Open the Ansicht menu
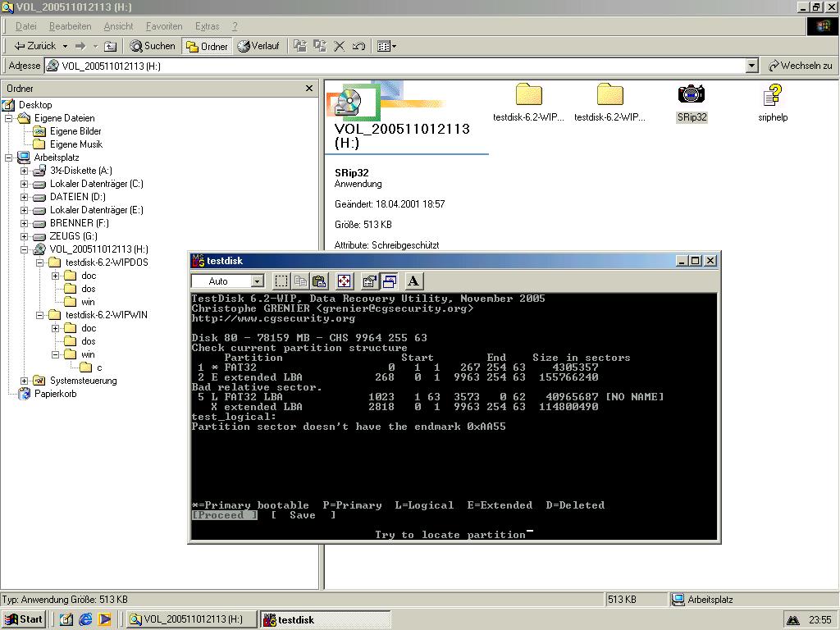The image size is (840, 630). [x=118, y=26]
